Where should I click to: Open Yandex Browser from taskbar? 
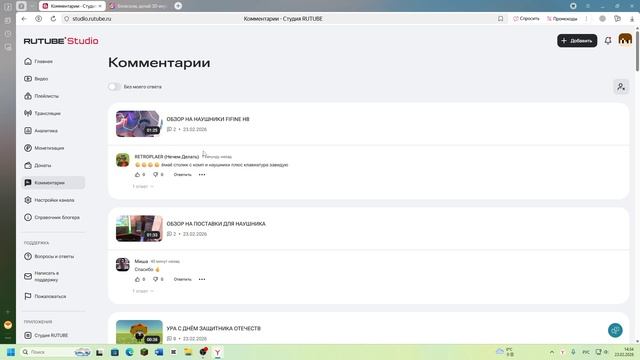point(218,352)
